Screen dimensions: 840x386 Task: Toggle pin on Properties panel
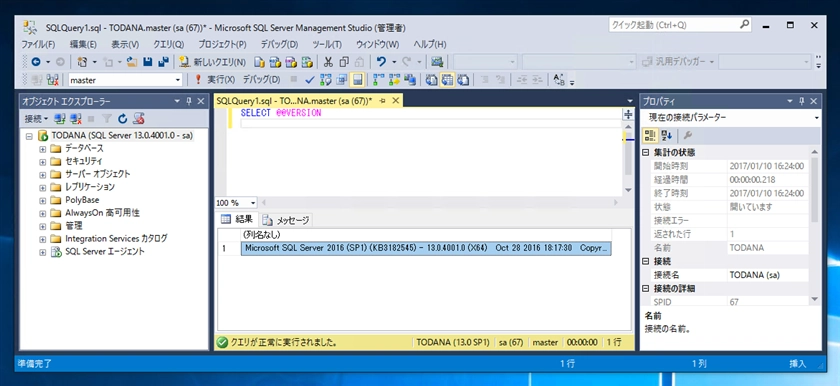point(802,101)
